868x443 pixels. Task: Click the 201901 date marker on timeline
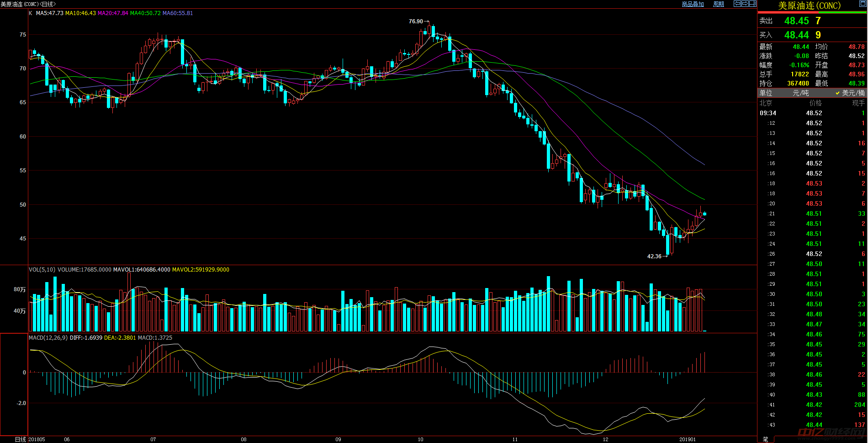tap(688, 439)
